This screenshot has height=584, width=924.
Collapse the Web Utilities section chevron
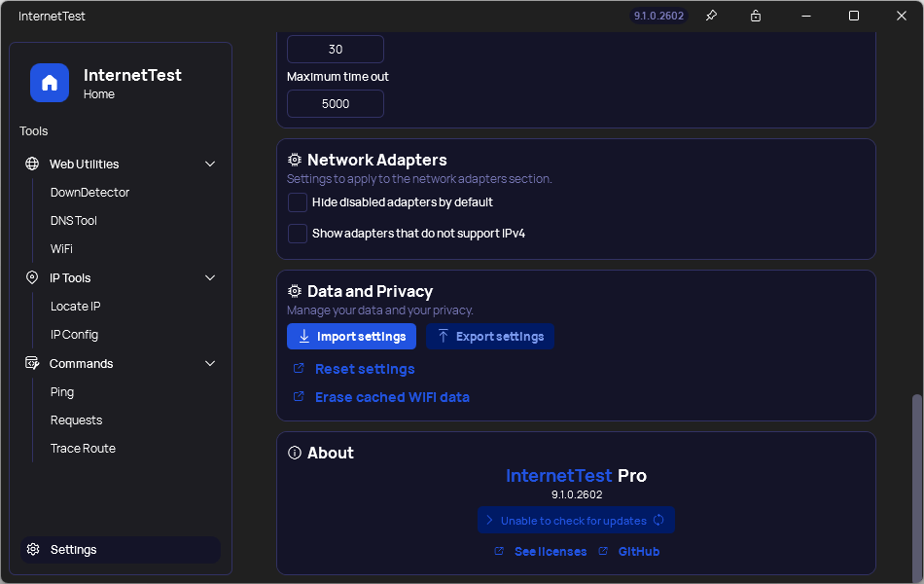tap(210, 164)
